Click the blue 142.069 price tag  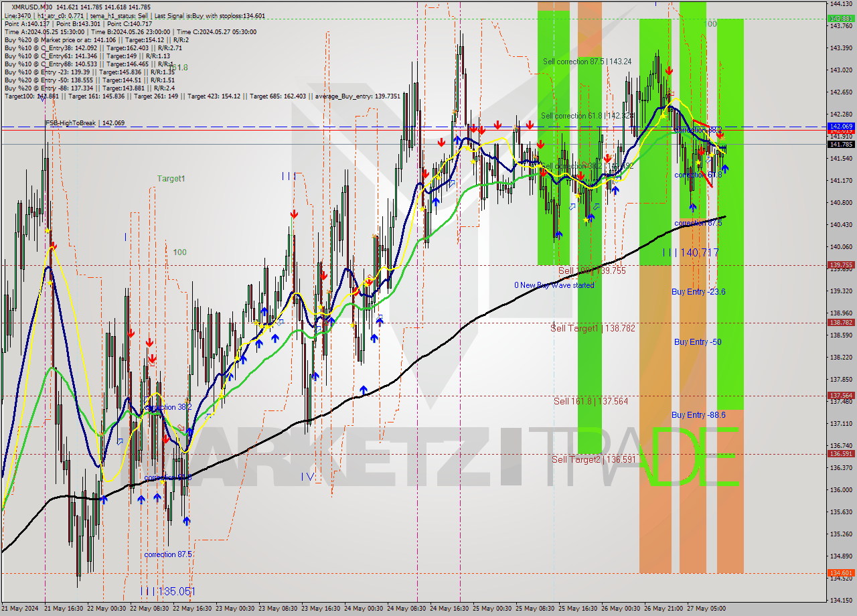(x=841, y=126)
